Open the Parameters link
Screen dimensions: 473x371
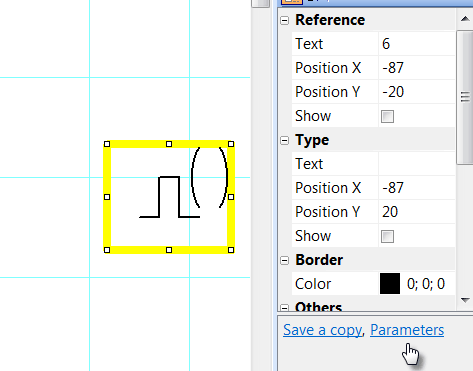(x=407, y=330)
